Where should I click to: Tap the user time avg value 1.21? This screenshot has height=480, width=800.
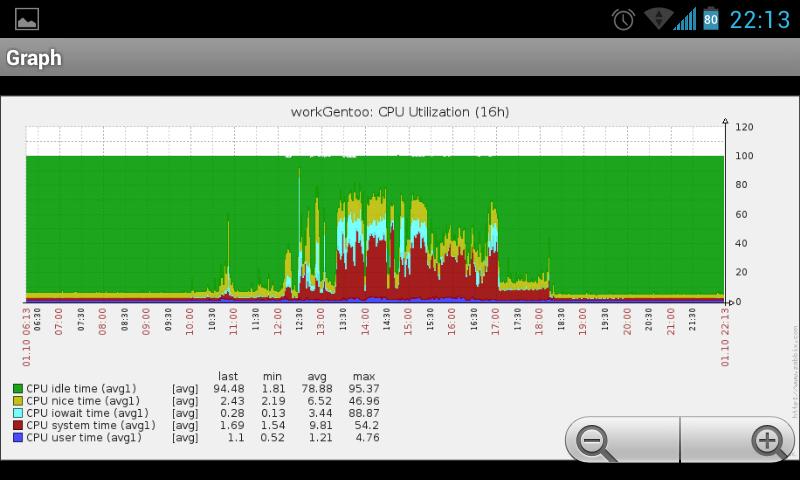click(320, 438)
